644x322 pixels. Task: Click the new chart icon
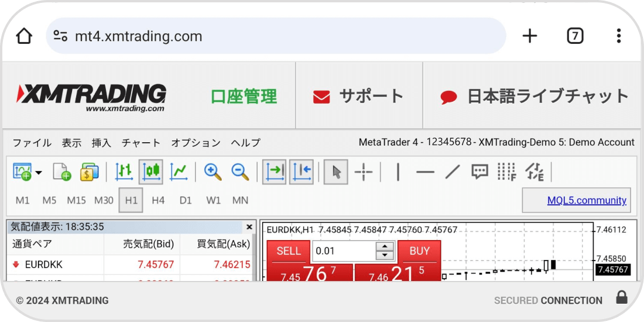pos(23,172)
